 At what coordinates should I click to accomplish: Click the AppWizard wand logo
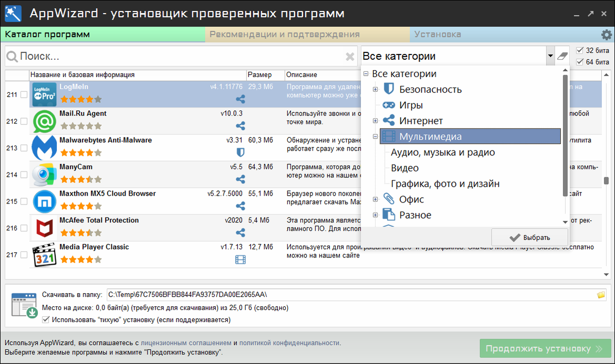[13, 13]
